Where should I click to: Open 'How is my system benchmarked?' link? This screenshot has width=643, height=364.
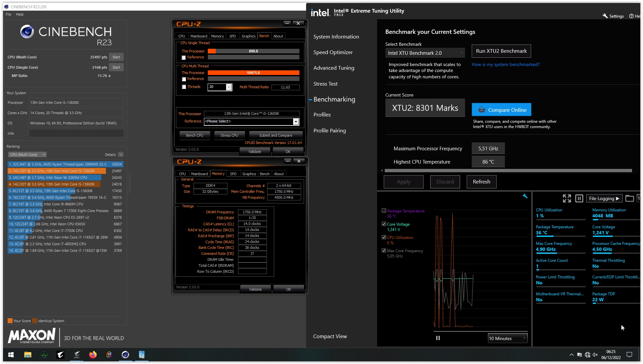[505, 65]
